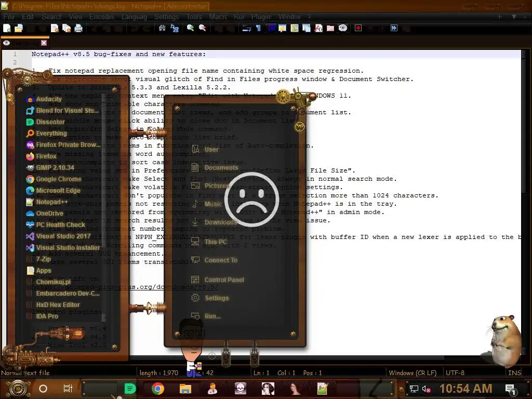Open Microsoft Edge from start menu
532x399 pixels.
[x=54, y=191]
